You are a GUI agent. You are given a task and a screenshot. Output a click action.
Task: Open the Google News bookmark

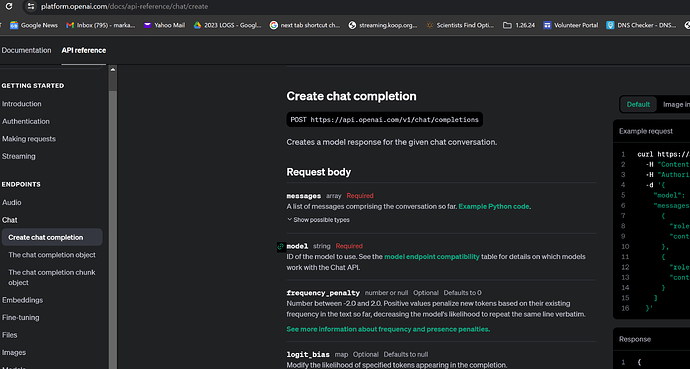click(x=34, y=25)
